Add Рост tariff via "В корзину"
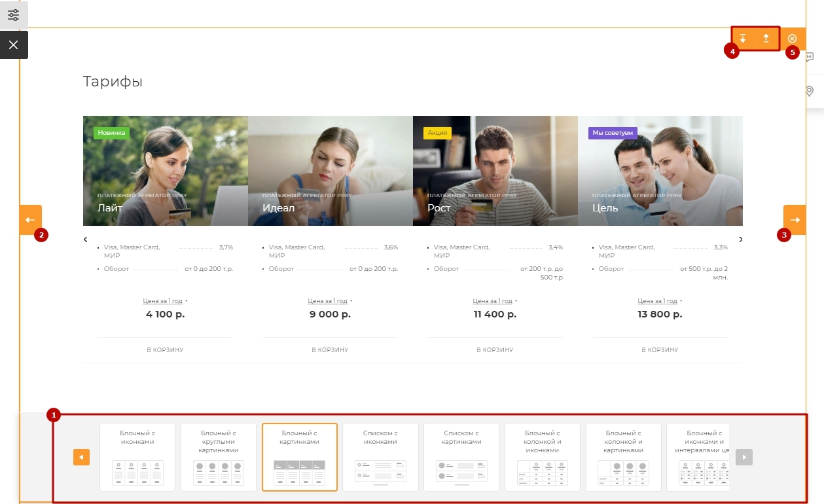The width and height of the screenshot is (824, 504). [x=495, y=350]
